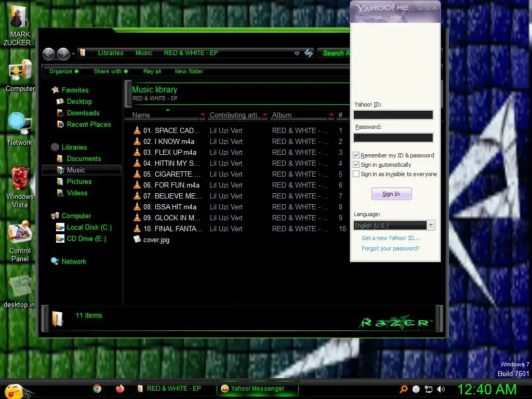Click Play all in Explorer toolbar
This screenshot has width=532, height=399.
(152, 71)
